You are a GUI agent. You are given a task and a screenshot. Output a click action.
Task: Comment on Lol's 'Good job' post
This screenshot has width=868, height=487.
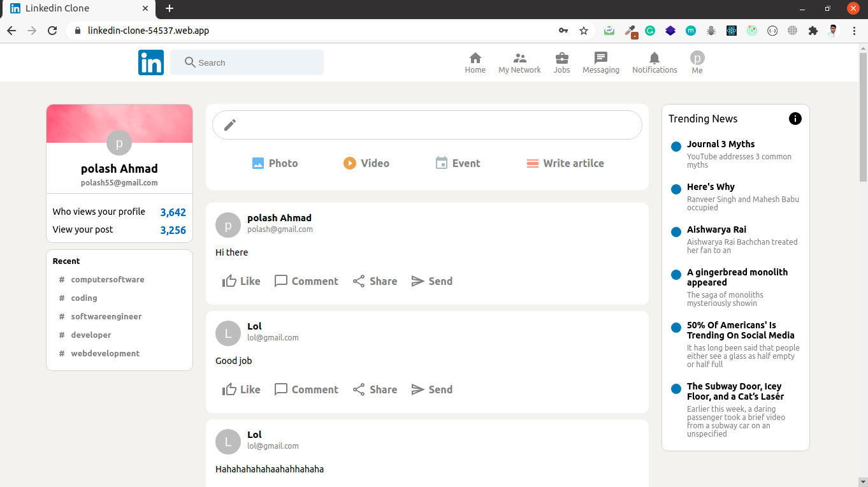click(307, 389)
